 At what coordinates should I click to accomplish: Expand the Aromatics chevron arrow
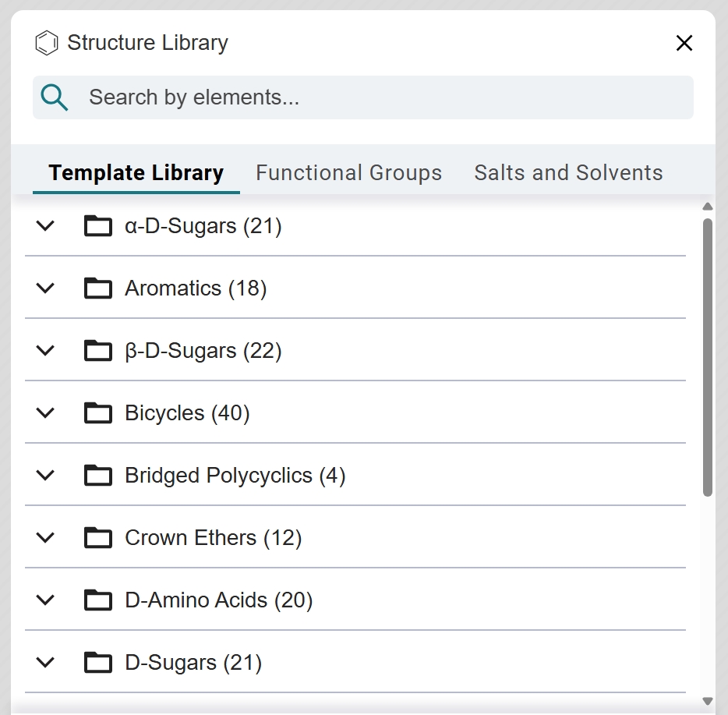pos(46,288)
